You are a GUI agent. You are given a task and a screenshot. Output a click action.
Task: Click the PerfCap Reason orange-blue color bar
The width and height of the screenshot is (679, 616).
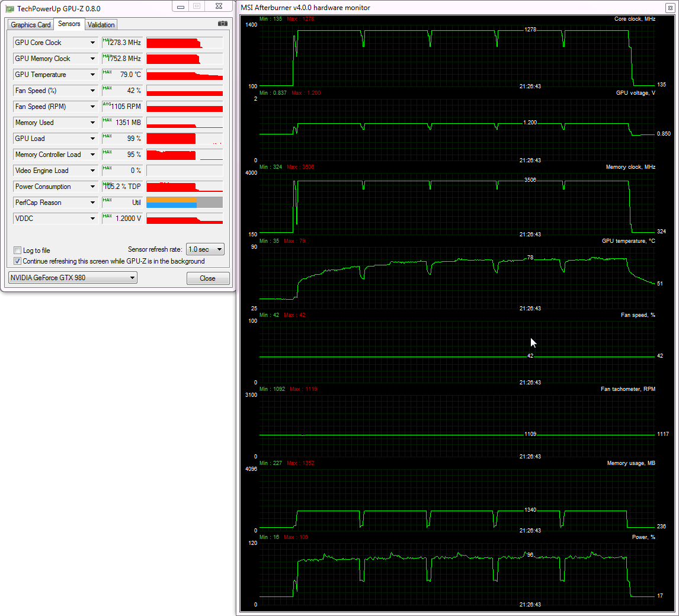[172, 203]
